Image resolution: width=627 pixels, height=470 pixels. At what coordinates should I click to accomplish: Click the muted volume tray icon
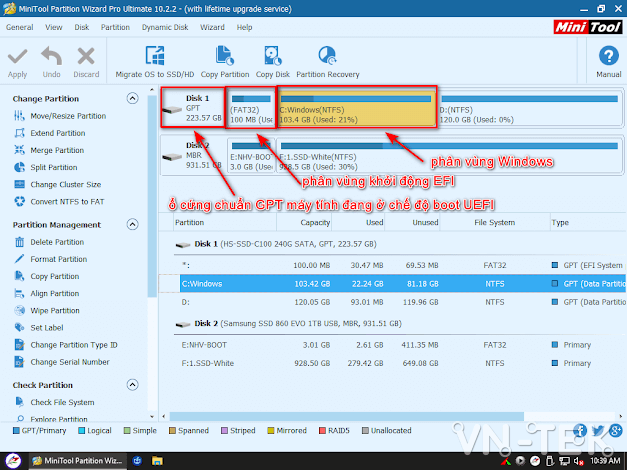coord(578,461)
